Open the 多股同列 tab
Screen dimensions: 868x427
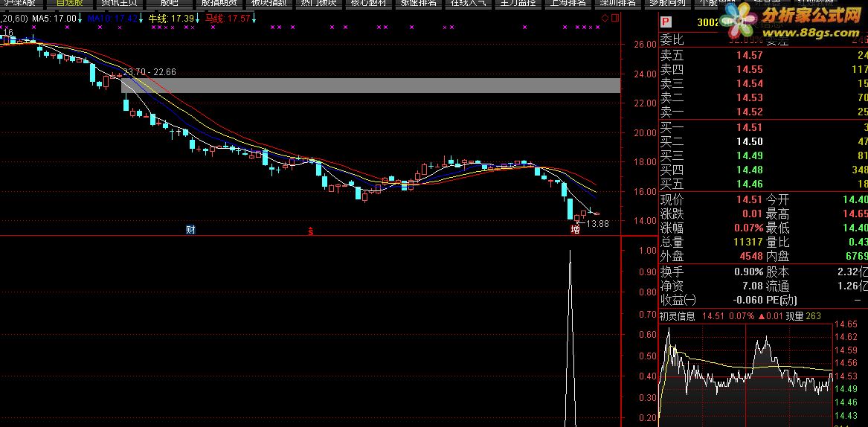667,3
